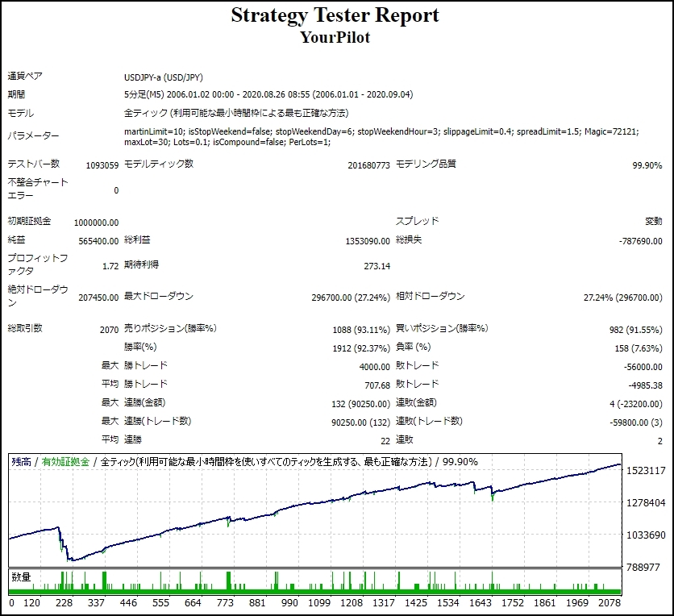This screenshot has width=674, height=616.
Task: Click the YourPilot expert advisor name
Action: [336, 36]
